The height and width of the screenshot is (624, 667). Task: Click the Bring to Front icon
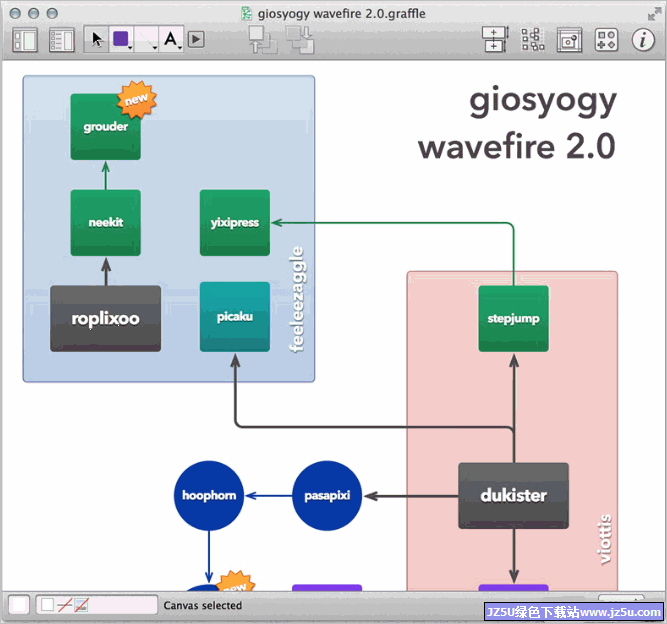coord(262,39)
